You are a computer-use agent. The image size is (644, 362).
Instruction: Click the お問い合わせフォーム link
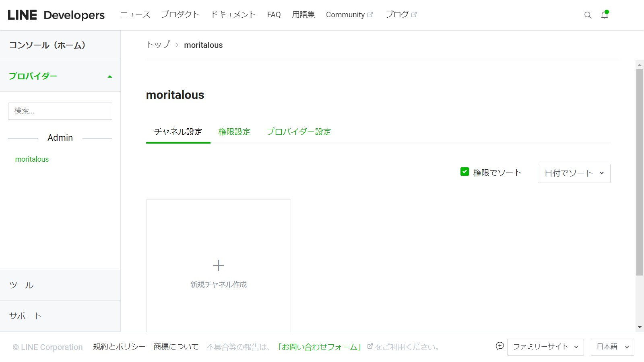point(319,347)
